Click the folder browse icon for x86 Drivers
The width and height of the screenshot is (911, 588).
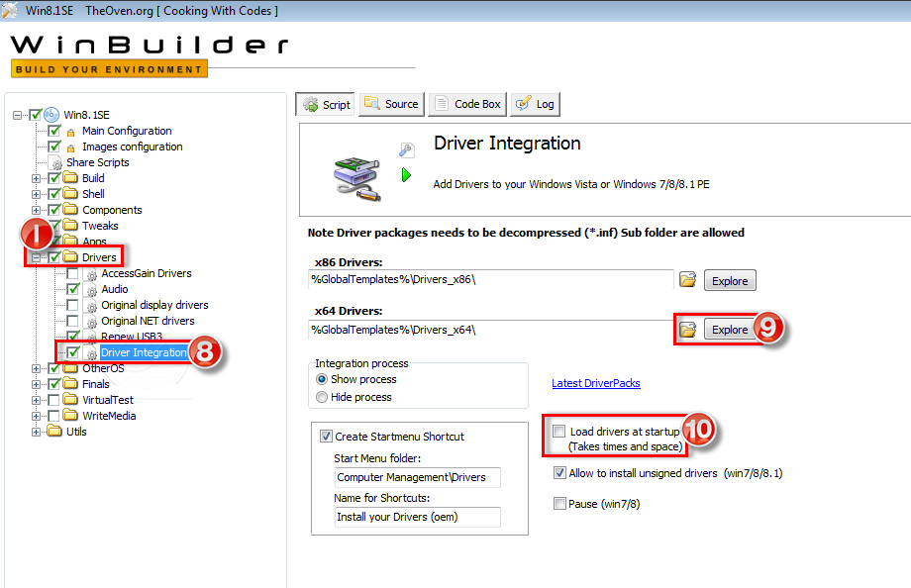coord(688,279)
